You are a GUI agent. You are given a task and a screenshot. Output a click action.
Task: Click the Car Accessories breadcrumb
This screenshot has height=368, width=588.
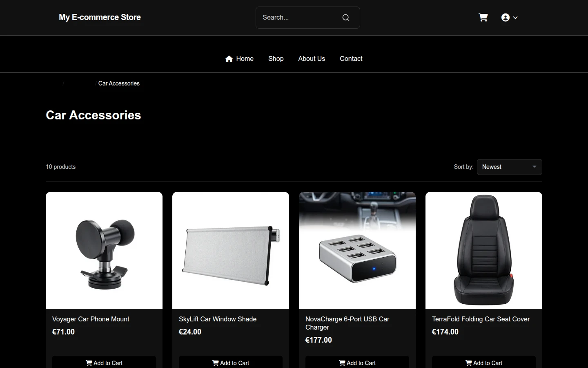(119, 83)
